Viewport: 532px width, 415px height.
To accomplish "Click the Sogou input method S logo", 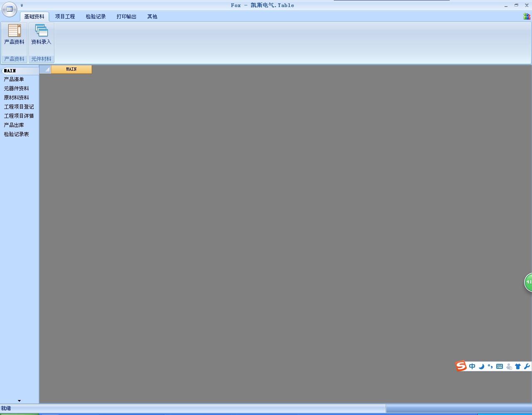I will click(x=461, y=366).
